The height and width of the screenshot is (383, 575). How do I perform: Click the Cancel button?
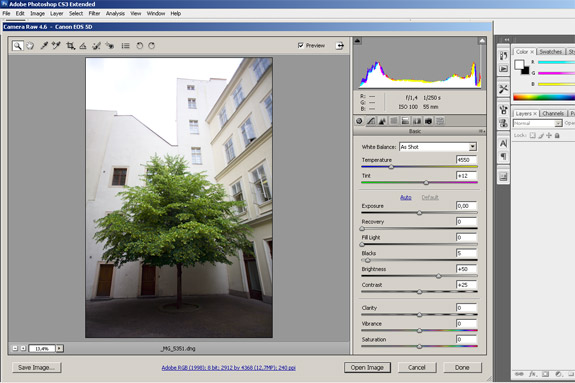[417, 368]
